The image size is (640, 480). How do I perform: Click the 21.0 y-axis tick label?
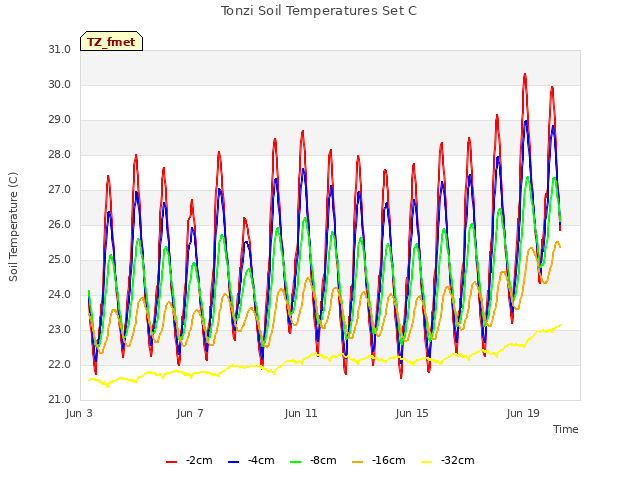click(x=60, y=399)
